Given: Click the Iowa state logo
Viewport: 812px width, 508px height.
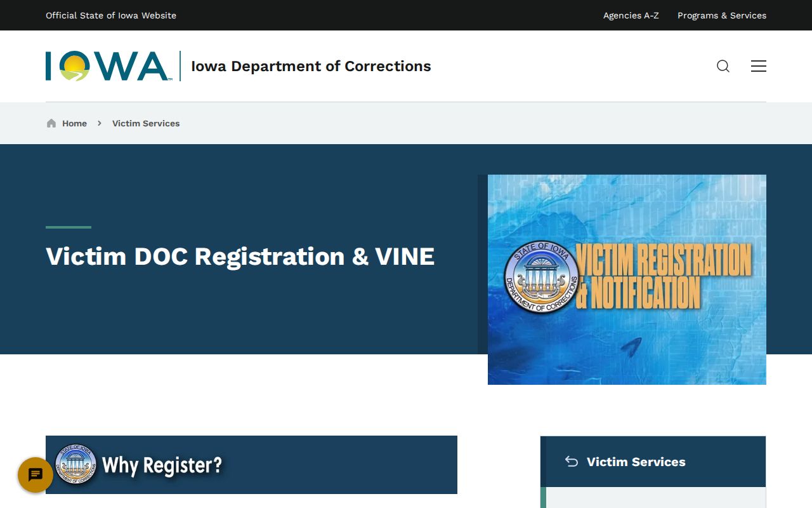Looking at the screenshot, I should (108, 66).
